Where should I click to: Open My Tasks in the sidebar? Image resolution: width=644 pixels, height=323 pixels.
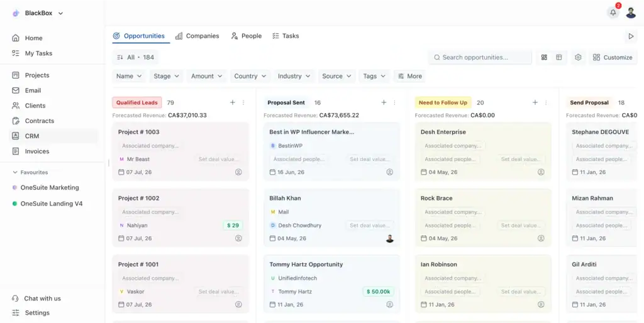(53, 53)
